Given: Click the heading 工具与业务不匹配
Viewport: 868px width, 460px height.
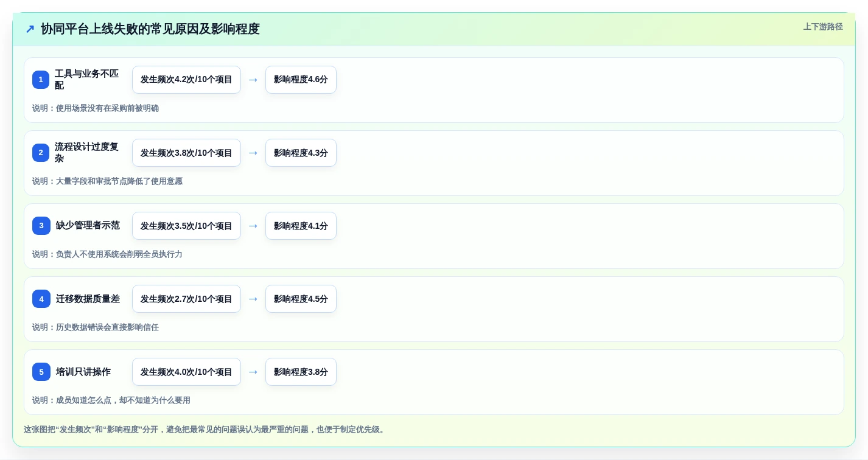Looking at the screenshot, I should click(x=87, y=80).
